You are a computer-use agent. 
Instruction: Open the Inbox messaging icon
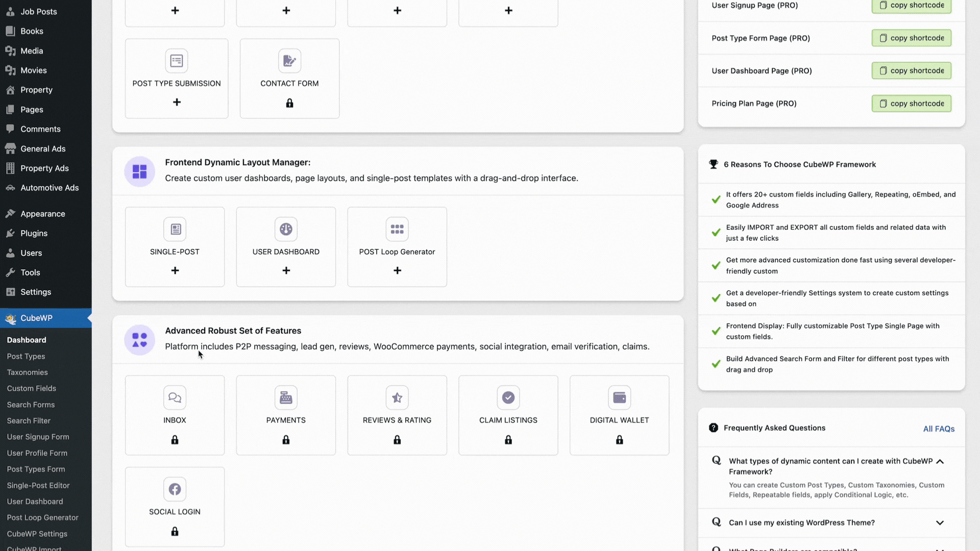tap(175, 397)
